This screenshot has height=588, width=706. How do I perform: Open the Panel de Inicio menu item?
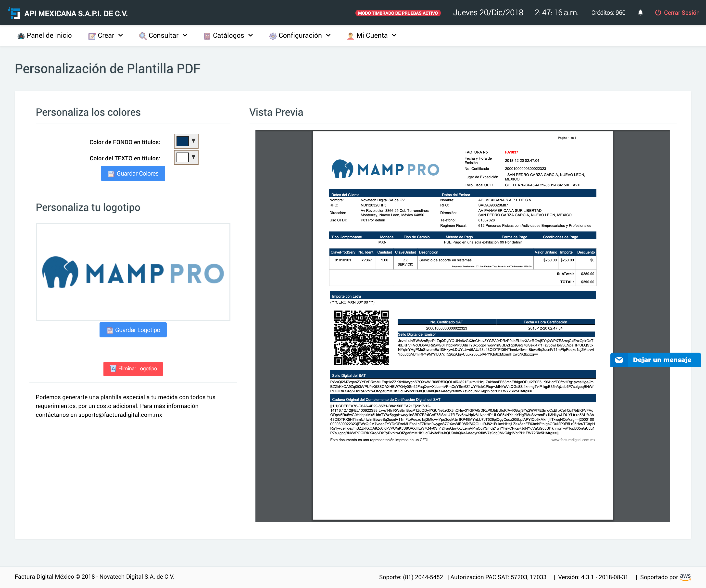point(45,36)
